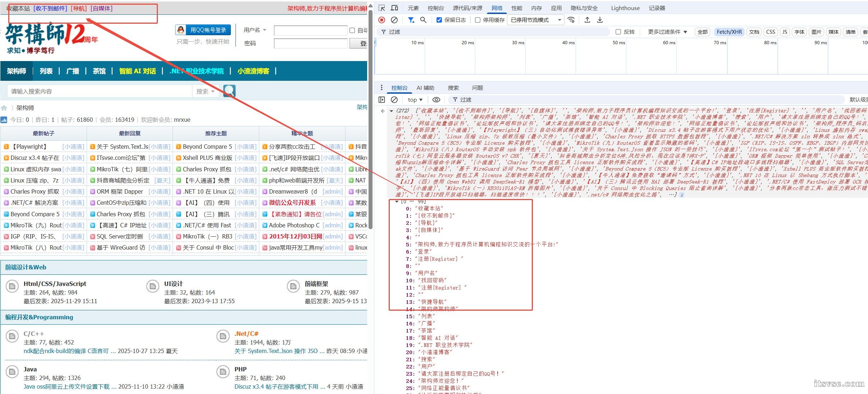
Task: Open network request search with the magnifier icon
Action: click(423, 20)
